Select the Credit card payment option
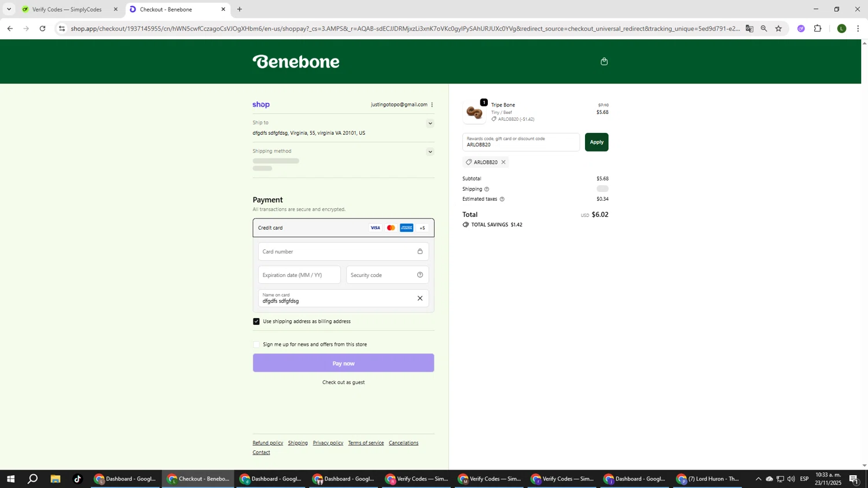Screen dimensions: 868x488 tap(343, 228)
